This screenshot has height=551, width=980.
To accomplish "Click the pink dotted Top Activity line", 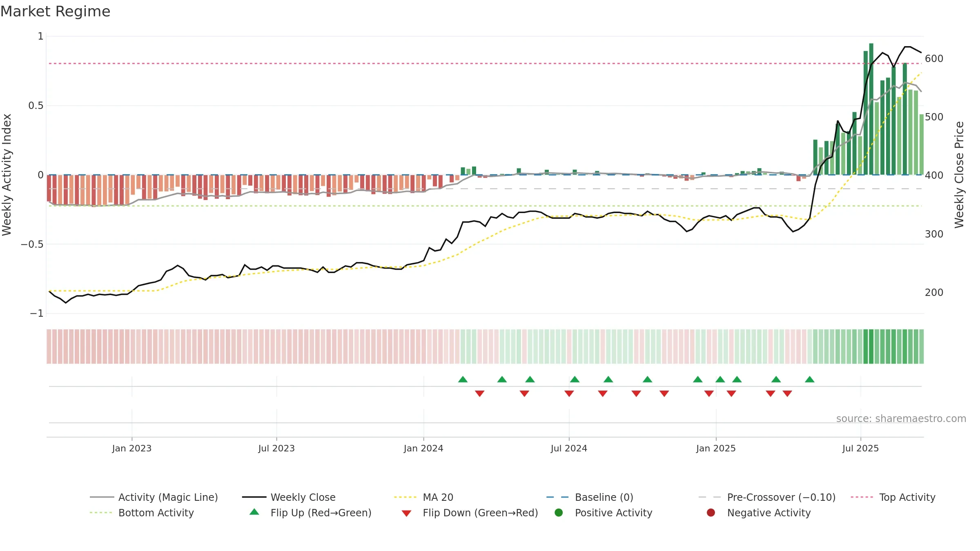I will [485, 63].
